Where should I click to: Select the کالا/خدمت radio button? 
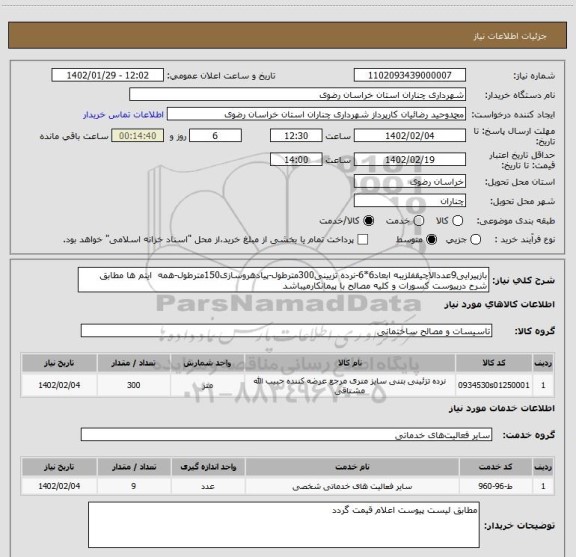[368, 221]
